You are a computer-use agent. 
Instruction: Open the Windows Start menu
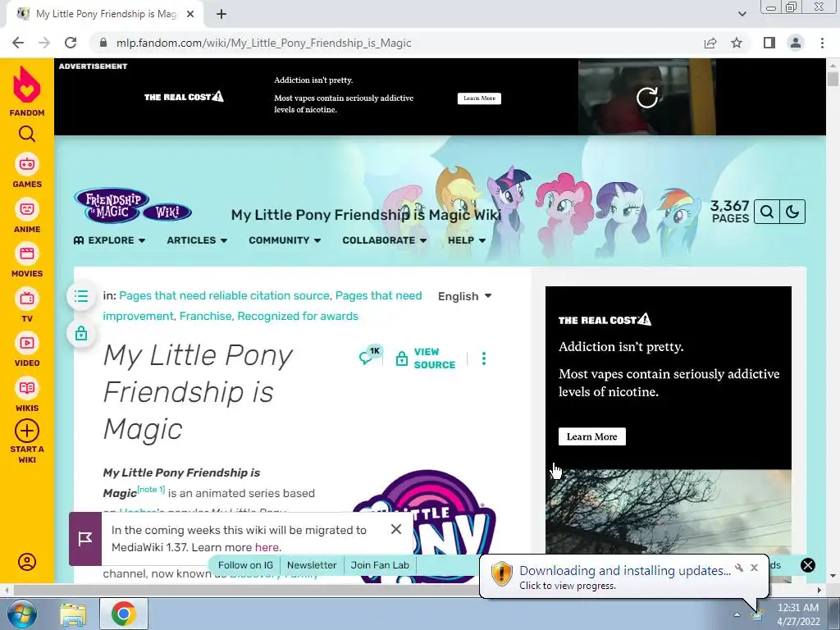point(22,614)
